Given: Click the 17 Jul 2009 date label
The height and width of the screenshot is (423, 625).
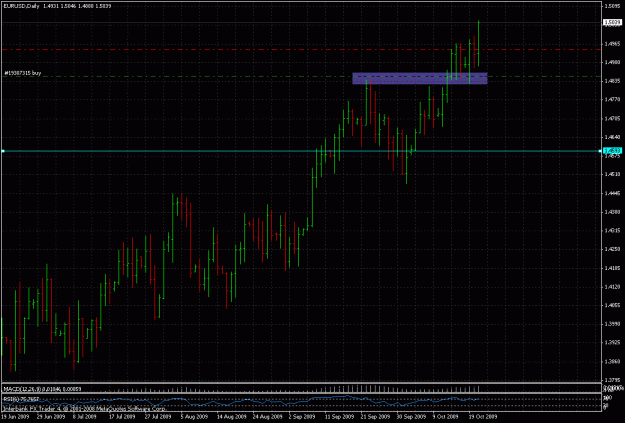Looking at the screenshot, I should point(122,417).
